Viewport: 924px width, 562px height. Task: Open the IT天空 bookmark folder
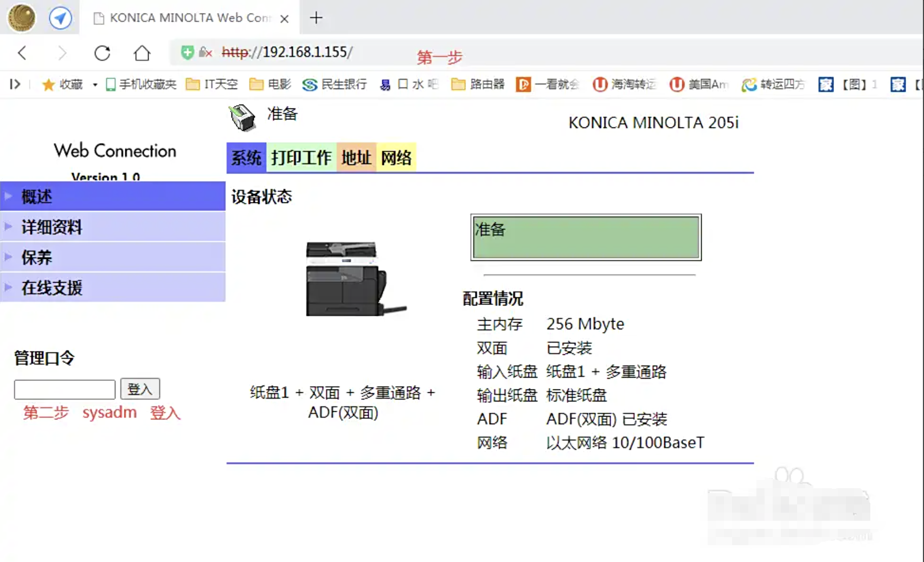pos(211,84)
